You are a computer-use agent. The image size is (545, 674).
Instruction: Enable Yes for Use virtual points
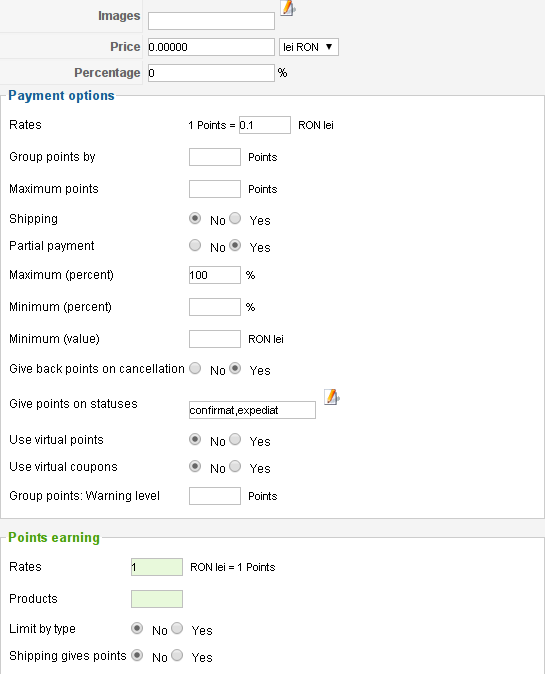click(235, 439)
